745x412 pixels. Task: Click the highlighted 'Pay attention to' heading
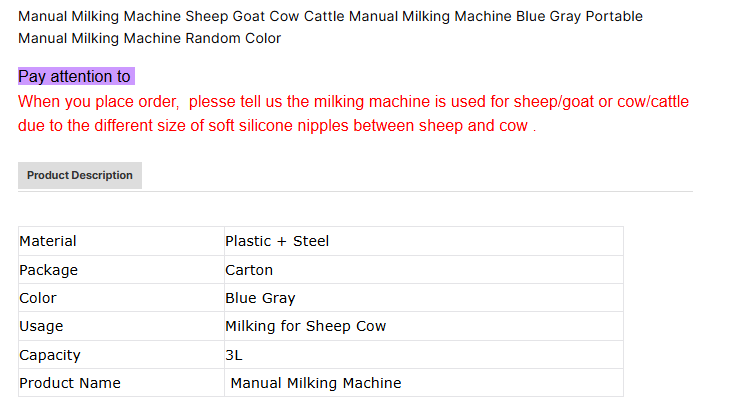pos(75,77)
